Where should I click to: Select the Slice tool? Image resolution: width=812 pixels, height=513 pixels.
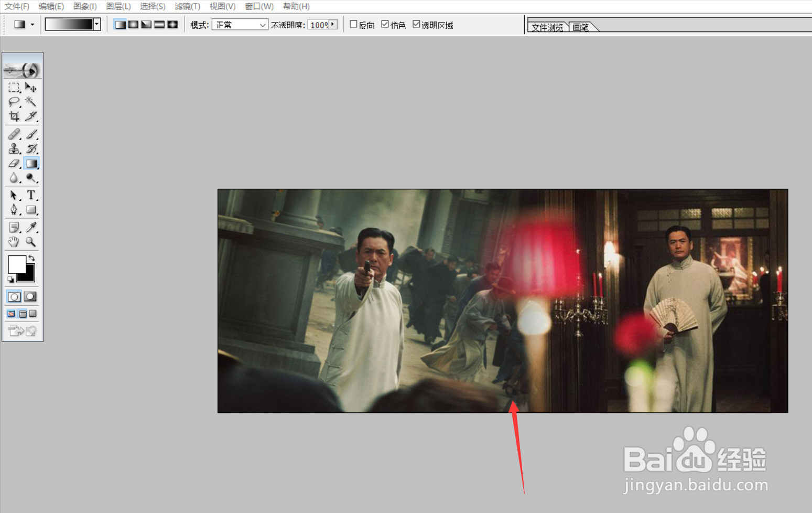31,116
